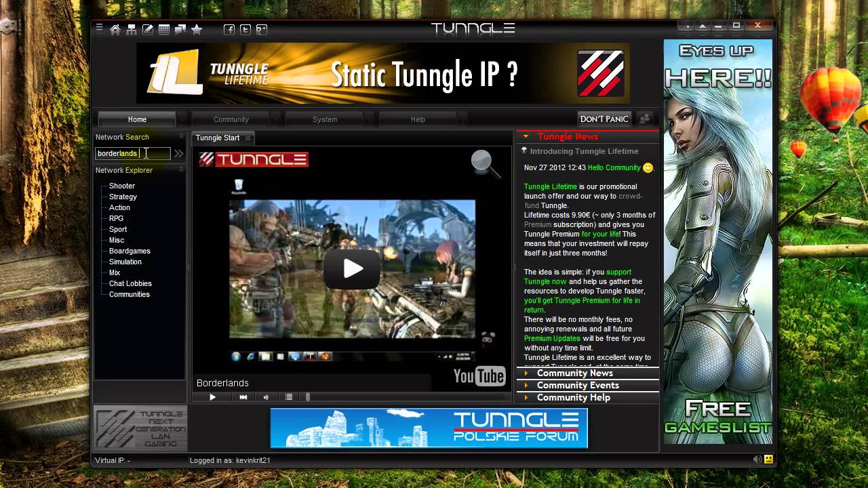Select RPG in Network Explorer
The height and width of the screenshot is (488, 868).
pyautogui.click(x=116, y=218)
